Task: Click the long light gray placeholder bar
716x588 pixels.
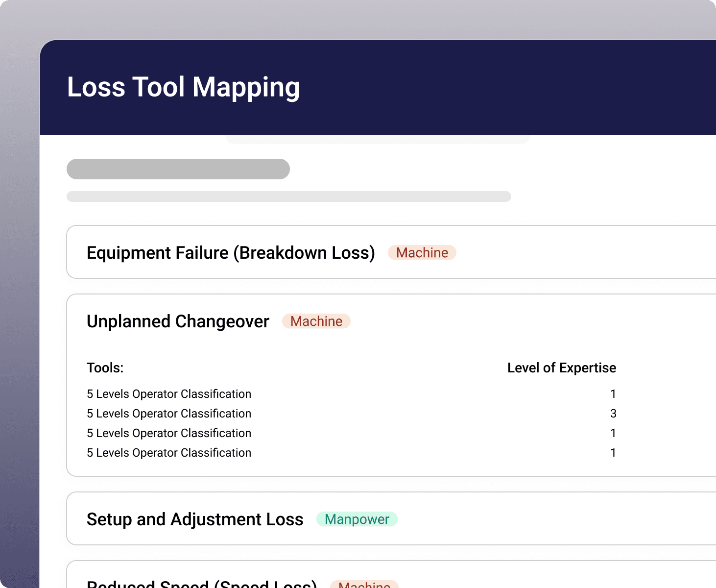Action: (x=289, y=196)
